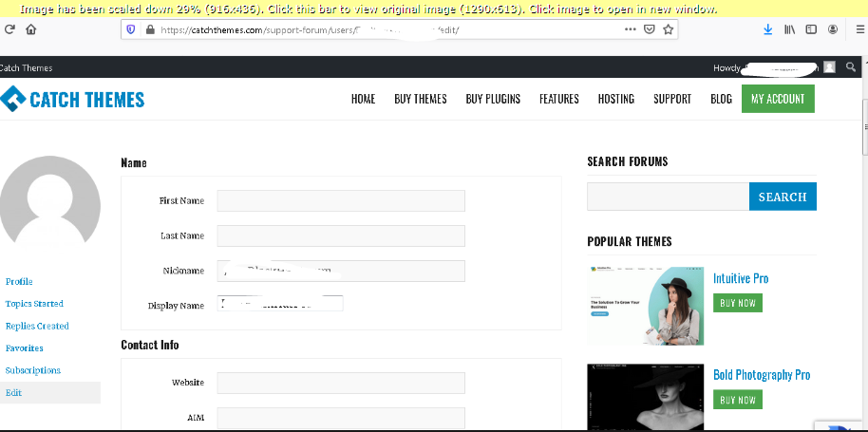Open Catch Themes admin bar site link
868x432 pixels.
(26, 68)
